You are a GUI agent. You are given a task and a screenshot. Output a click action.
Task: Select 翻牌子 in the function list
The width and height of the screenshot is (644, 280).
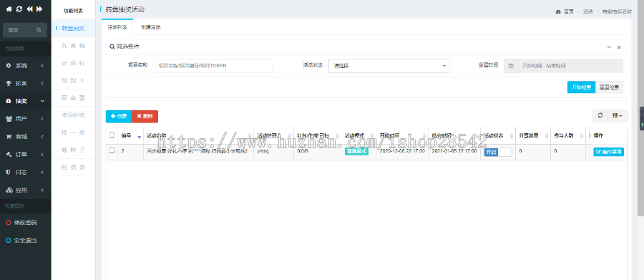click(x=74, y=150)
